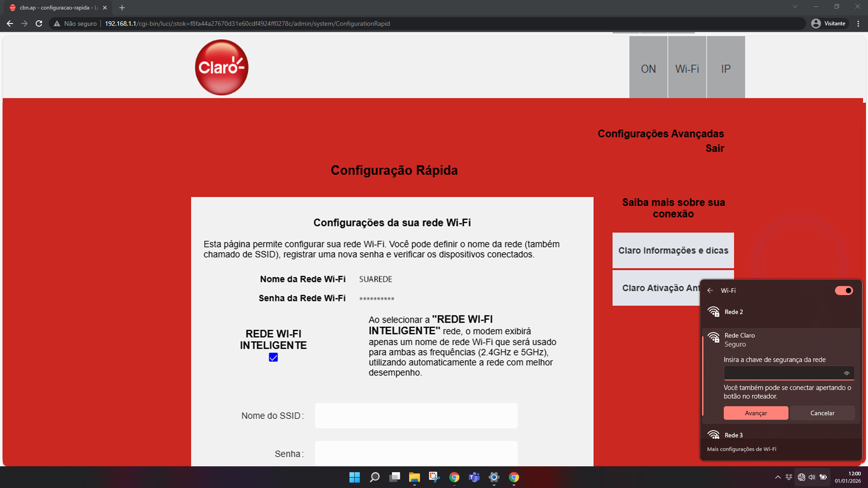Turn off the Wi-Fi toggle switch
The height and width of the screenshot is (488, 868).
point(844,291)
